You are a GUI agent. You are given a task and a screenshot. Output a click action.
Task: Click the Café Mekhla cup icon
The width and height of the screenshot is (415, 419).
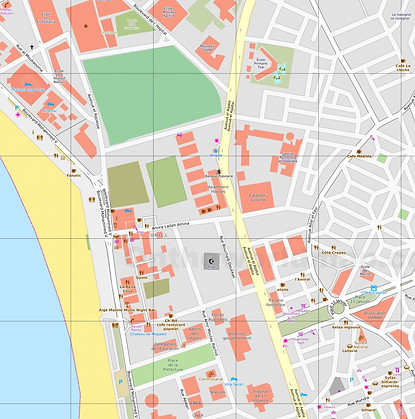tap(359, 152)
